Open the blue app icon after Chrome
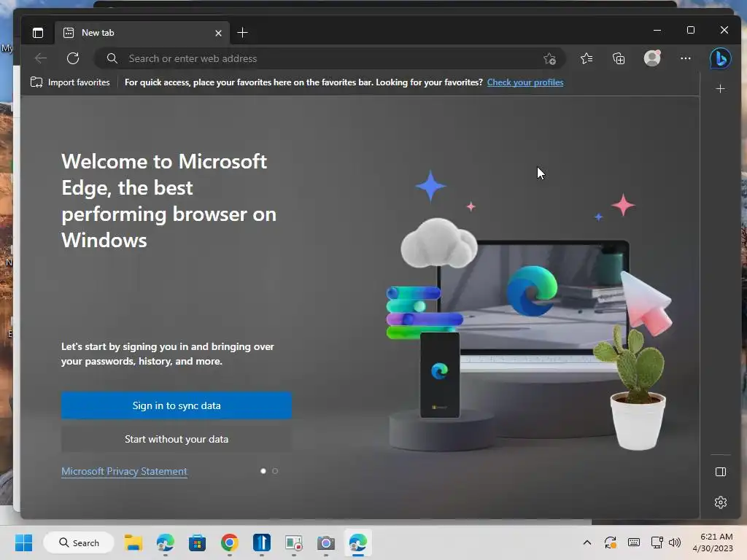Viewport: 747px width, 560px height. [262, 542]
